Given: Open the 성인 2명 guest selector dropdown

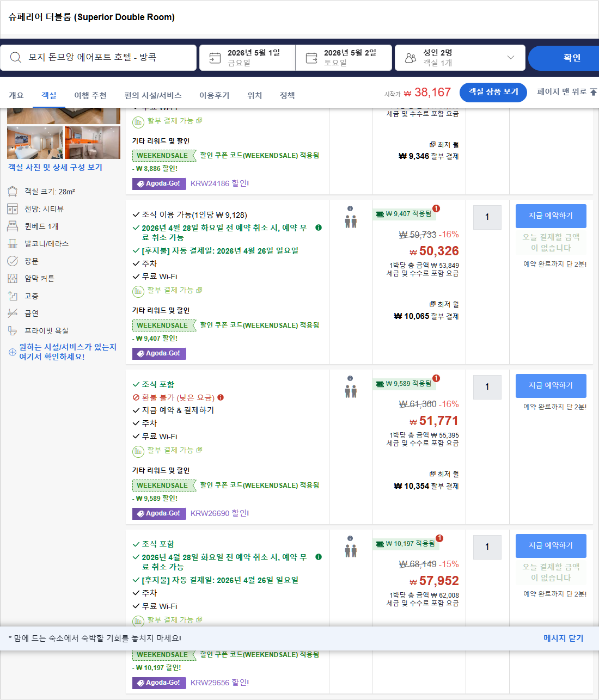Looking at the screenshot, I should [x=510, y=57].
